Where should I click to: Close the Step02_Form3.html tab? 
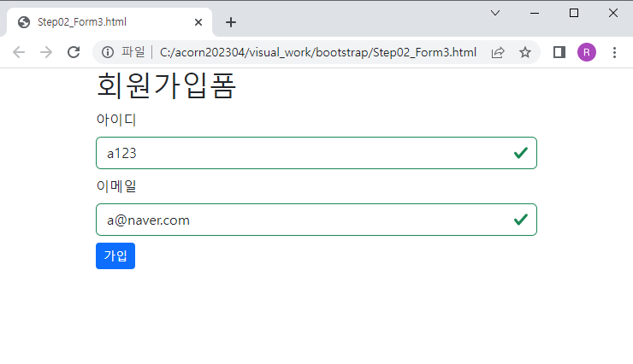pos(198,22)
